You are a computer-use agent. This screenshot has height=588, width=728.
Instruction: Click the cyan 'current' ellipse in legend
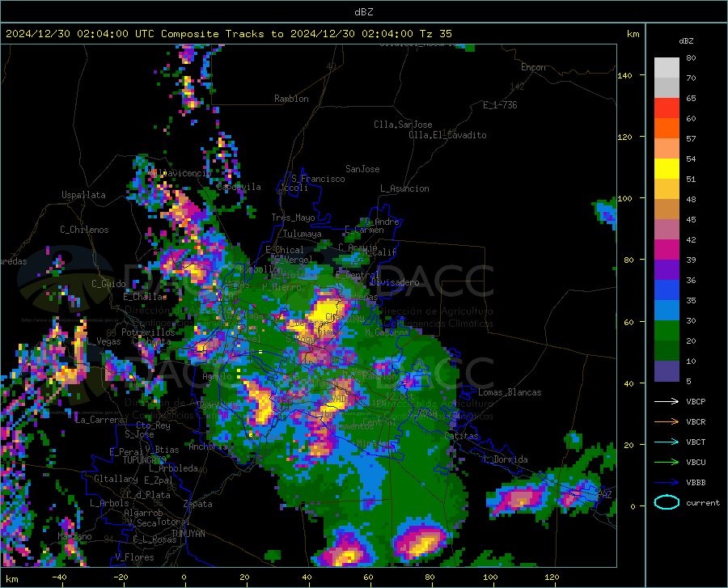point(667,502)
